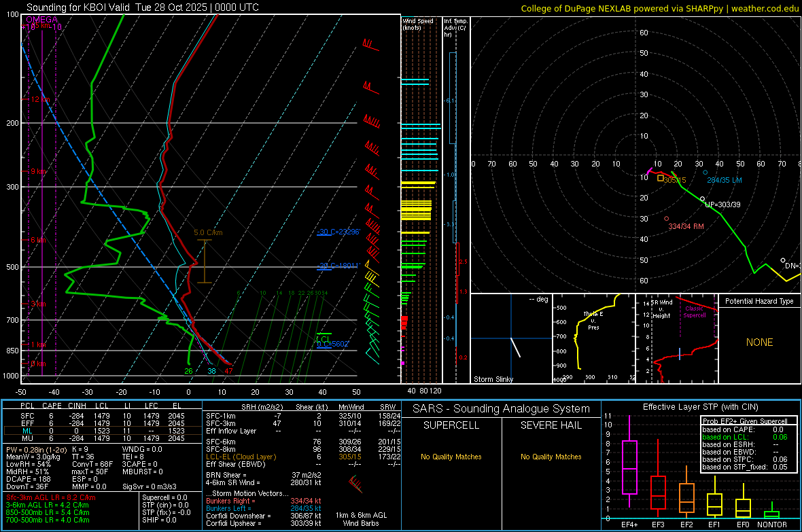
Task: Click the wet-bulb value 38
Action: [212, 371]
